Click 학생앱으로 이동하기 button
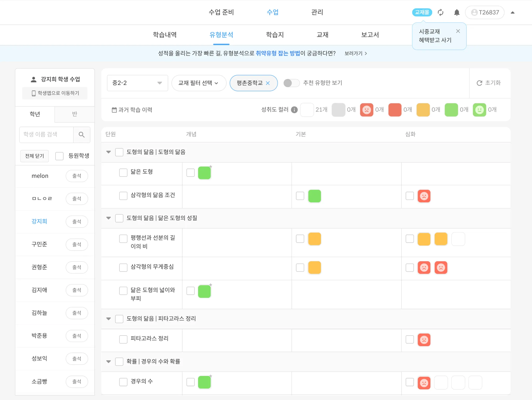 tap(55, 93)
